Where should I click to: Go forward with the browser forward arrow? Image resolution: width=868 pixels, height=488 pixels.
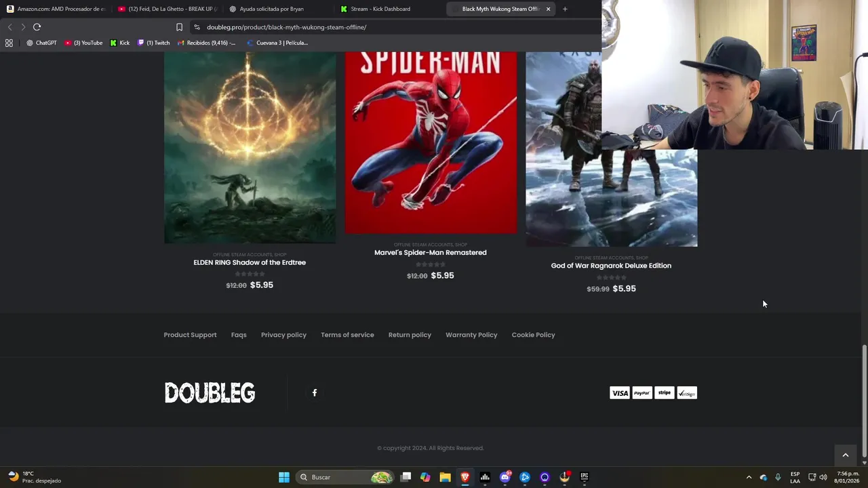[x=23, y=27]
